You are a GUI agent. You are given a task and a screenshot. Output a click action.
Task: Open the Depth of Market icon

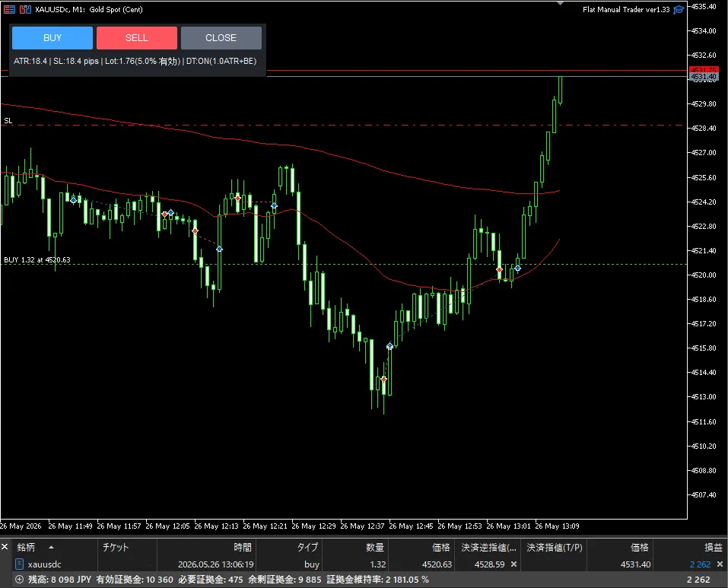coord(25,9)
